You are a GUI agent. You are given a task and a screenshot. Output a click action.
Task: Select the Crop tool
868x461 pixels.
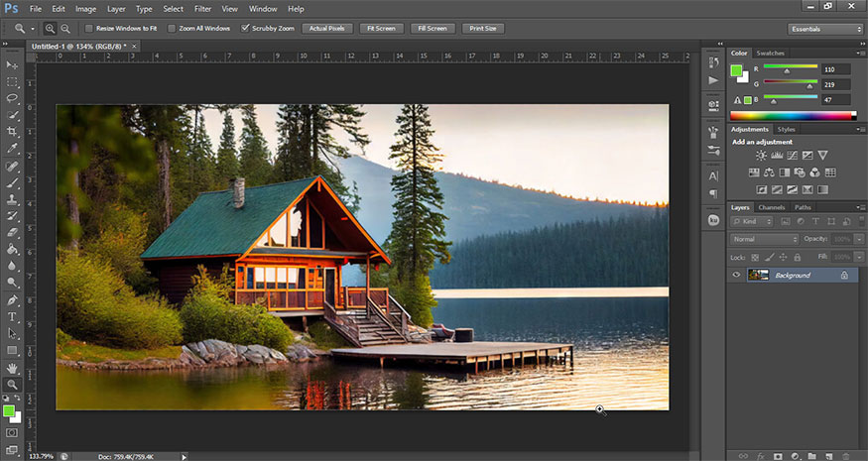click(13, 133)
